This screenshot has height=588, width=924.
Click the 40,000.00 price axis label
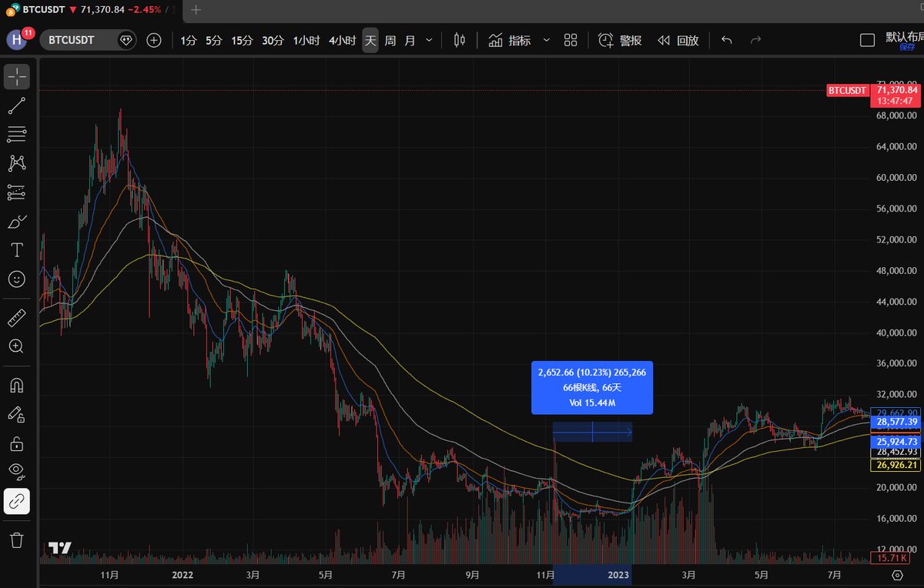897,333
